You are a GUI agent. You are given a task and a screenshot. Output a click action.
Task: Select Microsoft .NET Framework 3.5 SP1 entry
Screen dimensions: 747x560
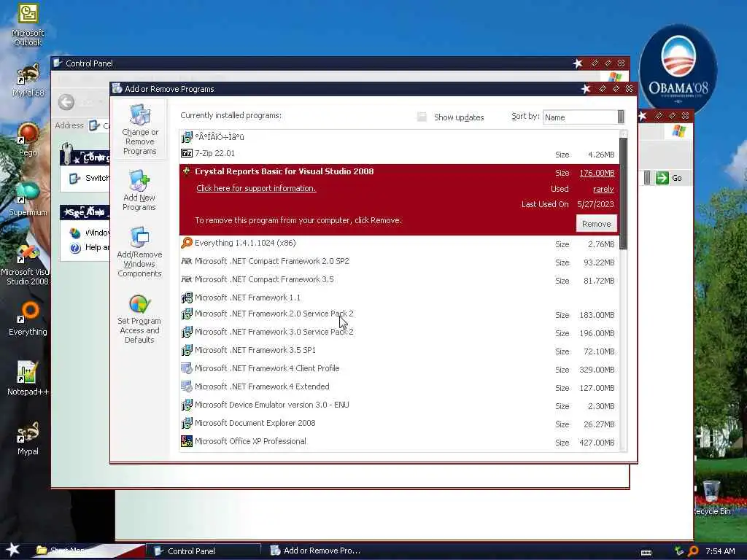[399, 351]
